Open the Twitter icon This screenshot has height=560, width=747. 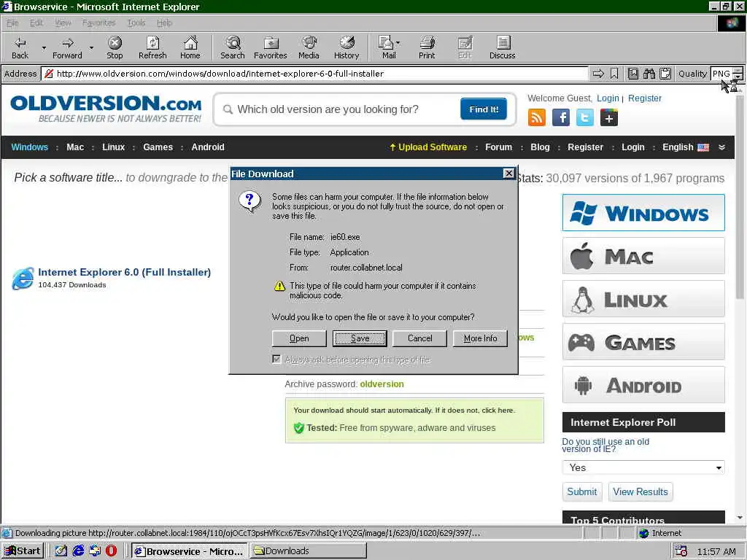pyautogui.click(x=584, y=117)
